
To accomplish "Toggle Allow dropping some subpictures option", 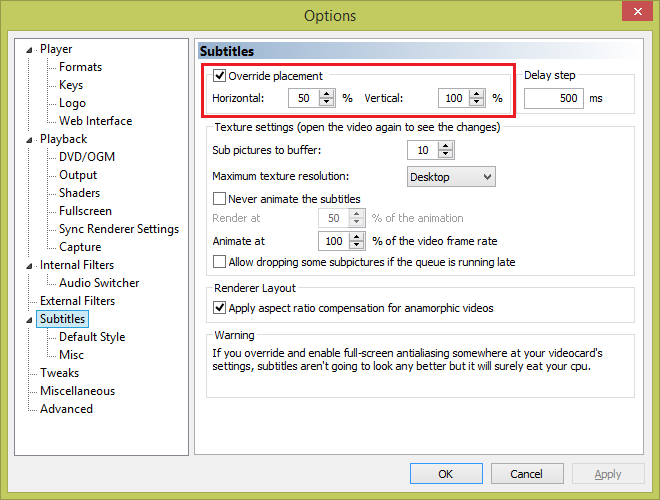I will tap(220, 262).
